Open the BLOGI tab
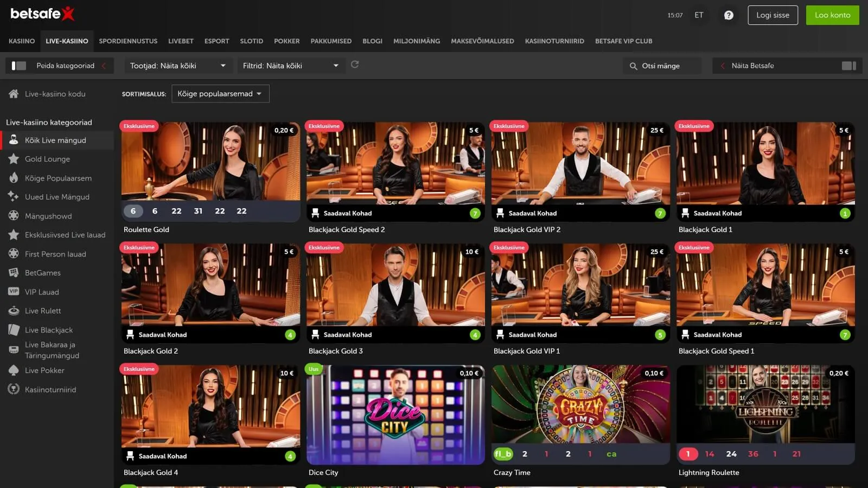The height and width of the screenshot is (488, 868). click(x=372, y=41)
